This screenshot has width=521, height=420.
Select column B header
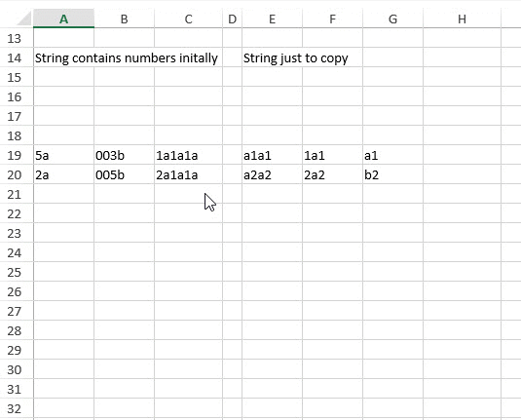click(125, 19)
